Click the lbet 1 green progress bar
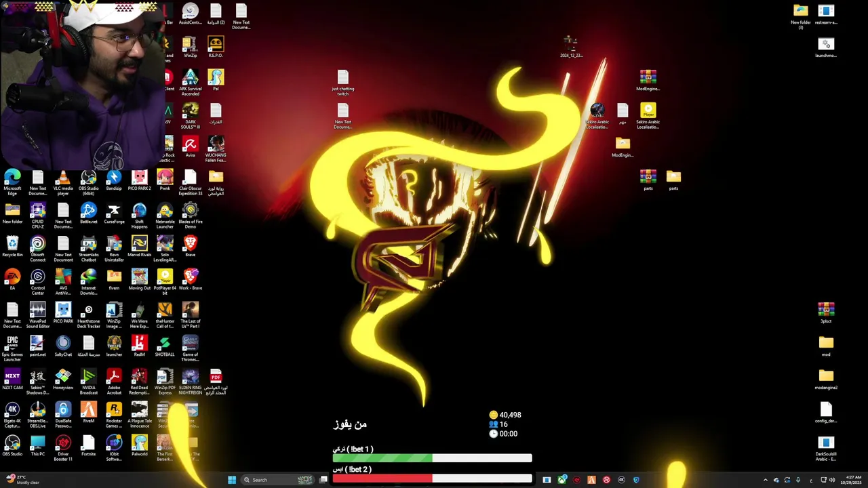868x488 pixels. point(432,459)
